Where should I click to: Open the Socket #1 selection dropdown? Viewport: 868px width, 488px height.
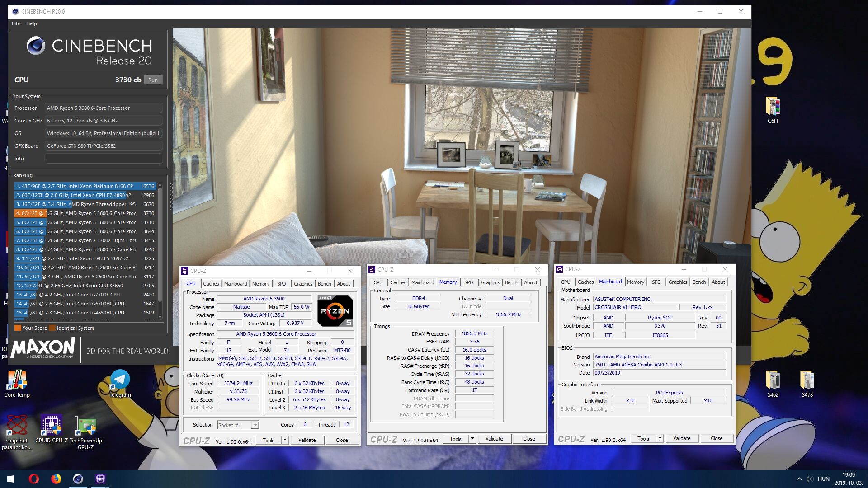coord(238,425)
